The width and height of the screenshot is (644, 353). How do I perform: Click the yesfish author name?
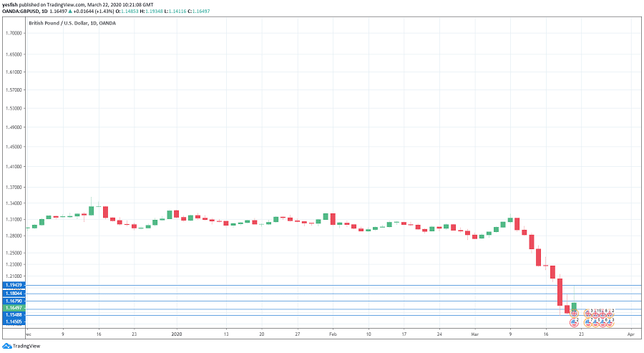point(10,4)
